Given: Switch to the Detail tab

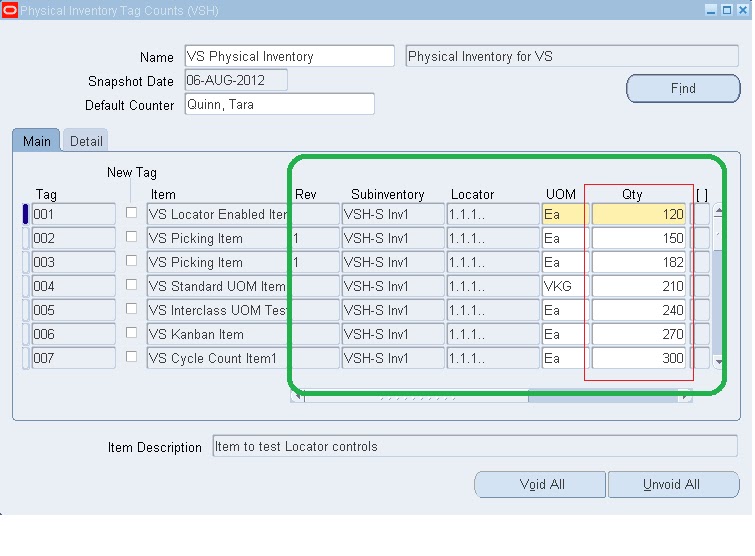Looking at the screenshot, I should pyautogui.click(x=86, y=141).
